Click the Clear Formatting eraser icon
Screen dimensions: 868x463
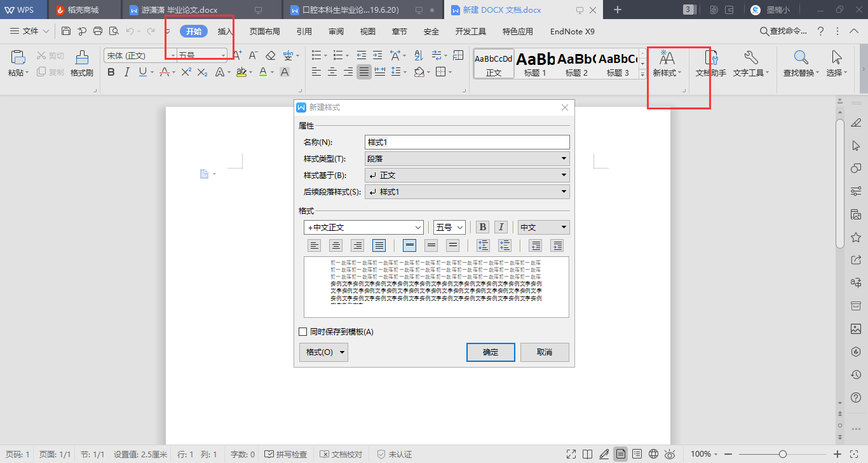tap(270, 55)
